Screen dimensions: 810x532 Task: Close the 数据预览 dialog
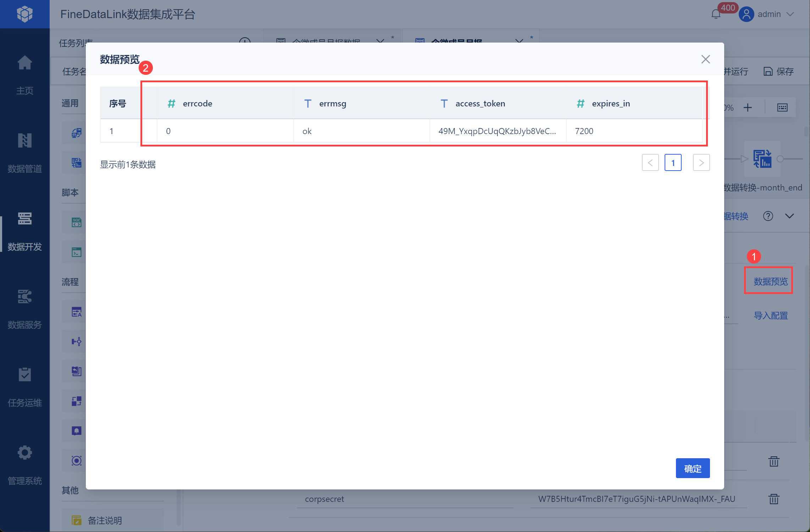tap(705, 59)
